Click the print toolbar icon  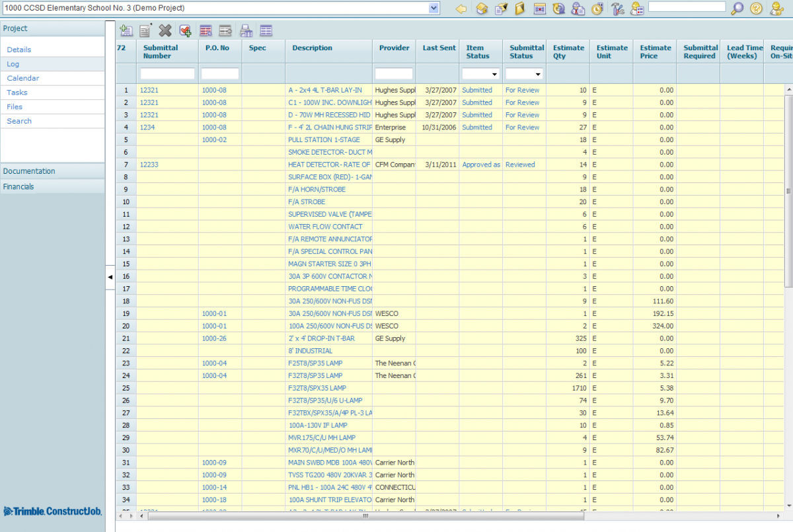click(245, 30)
